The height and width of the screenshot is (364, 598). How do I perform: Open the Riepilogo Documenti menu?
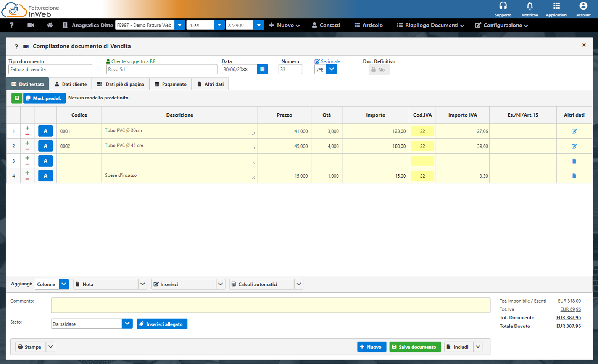tap(431, 25)
